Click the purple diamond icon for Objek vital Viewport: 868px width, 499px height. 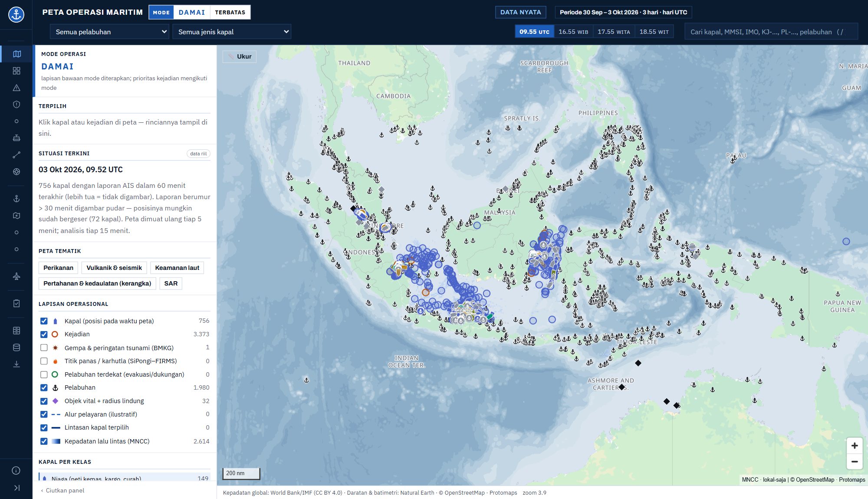coord(55,401)
